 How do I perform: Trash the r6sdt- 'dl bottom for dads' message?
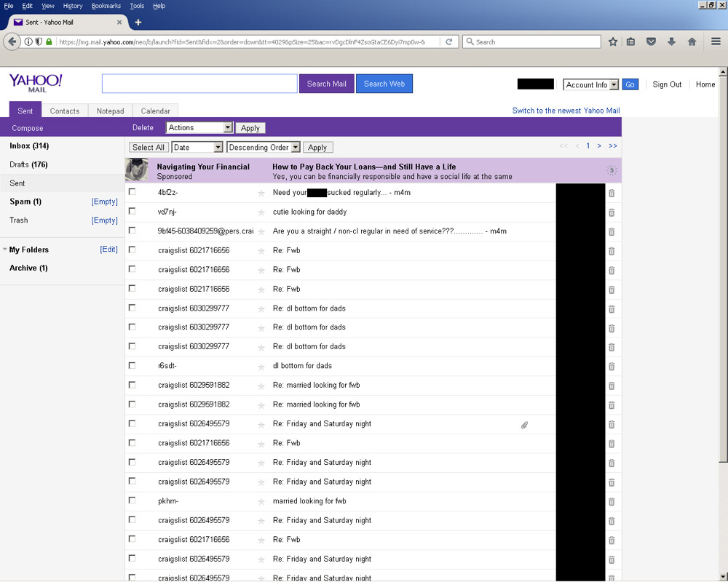(612, 367)
